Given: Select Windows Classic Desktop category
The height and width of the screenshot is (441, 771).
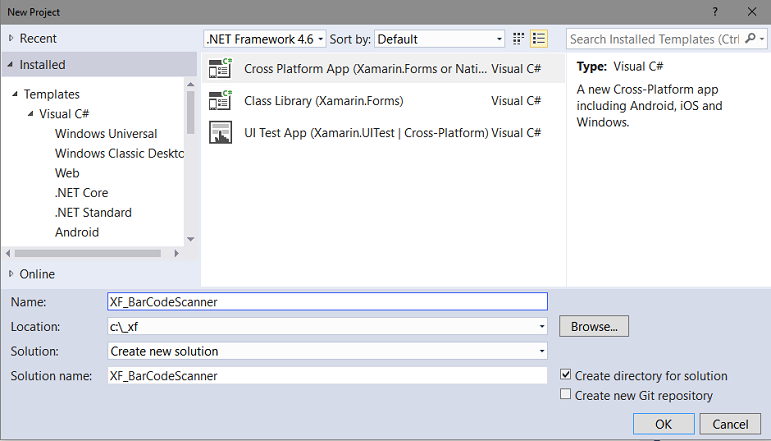Looking at the screenshot, I should tap(119, 153).
